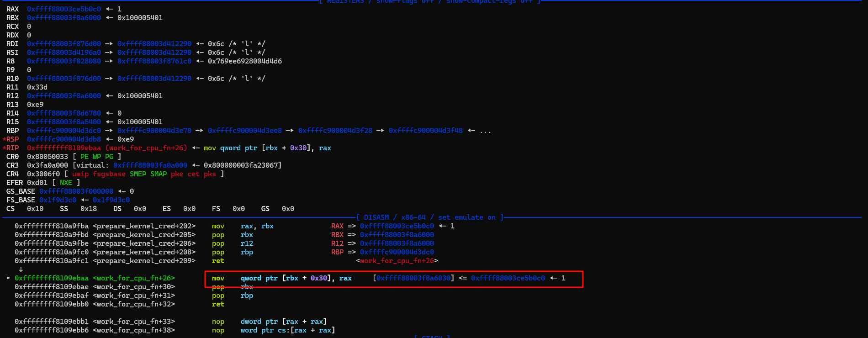Screen dimensions: 868x338
Task: Click the down arrow below prepare_kernel_cred ret
Action: [x=21, y=269]
